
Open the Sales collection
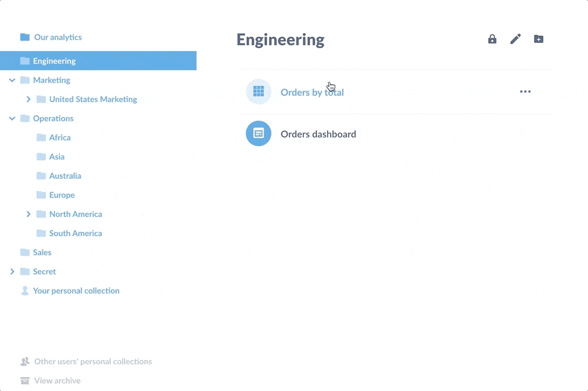tap(42, 252)
